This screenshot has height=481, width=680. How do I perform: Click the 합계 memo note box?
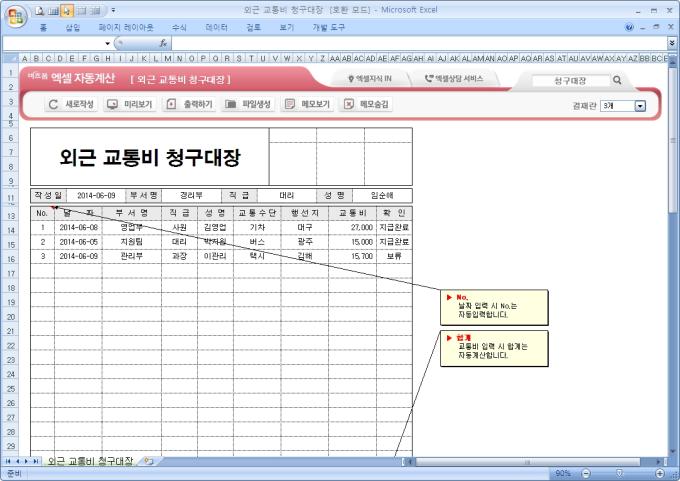(494, 348)
